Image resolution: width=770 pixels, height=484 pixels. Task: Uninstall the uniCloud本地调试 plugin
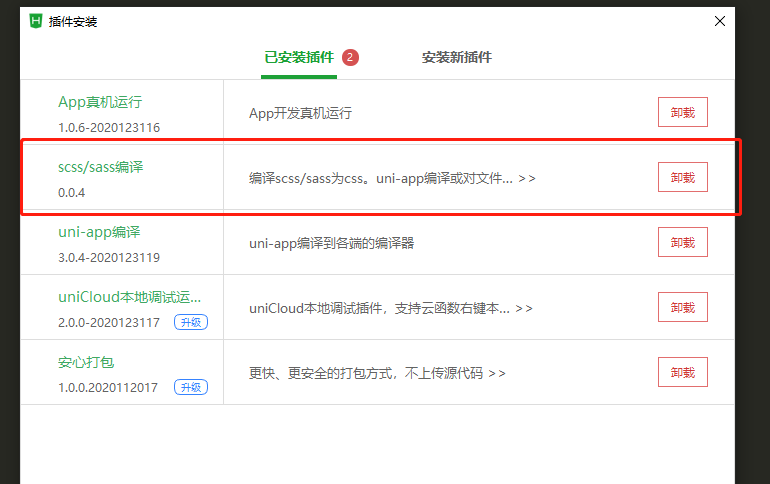(683, 307)
